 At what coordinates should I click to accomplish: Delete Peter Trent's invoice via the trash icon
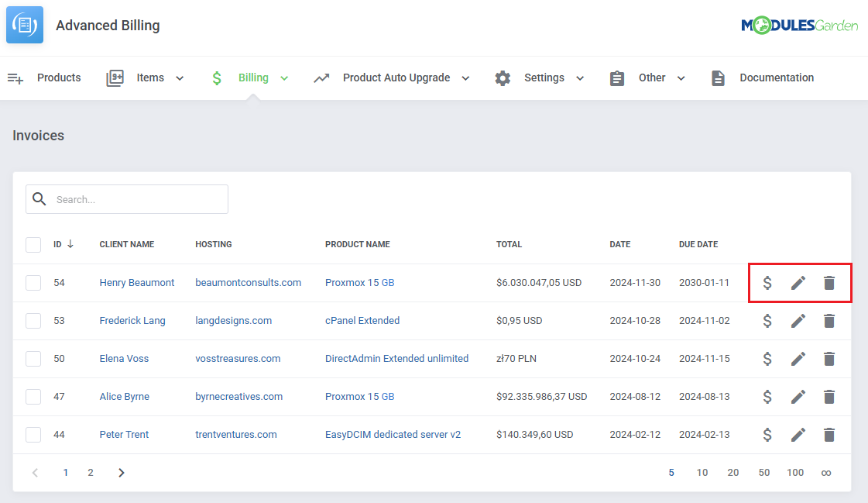[x=829, y=434]
